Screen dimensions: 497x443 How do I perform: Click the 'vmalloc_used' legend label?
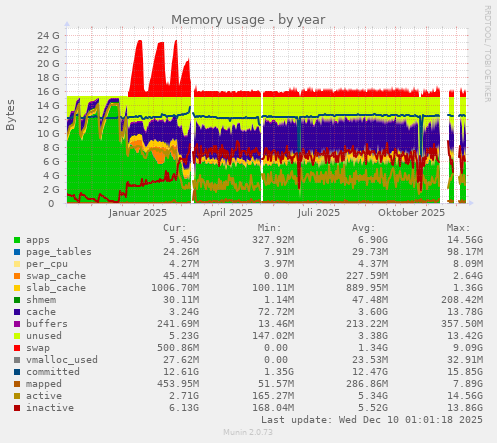[x=62, y=360]
